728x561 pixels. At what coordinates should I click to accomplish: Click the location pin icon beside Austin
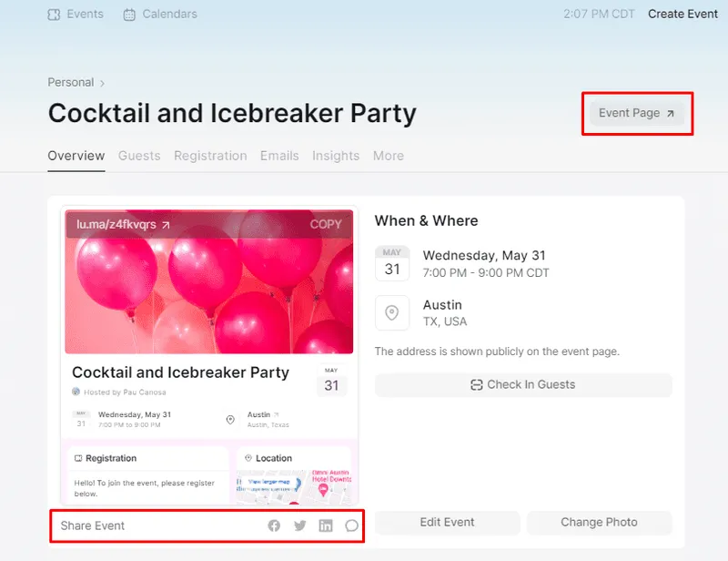pyautogui.click(x=392, y=312)
